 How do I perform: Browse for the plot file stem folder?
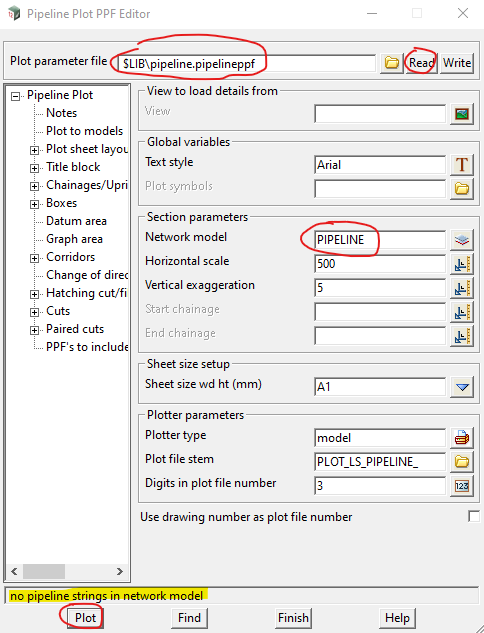462,462
